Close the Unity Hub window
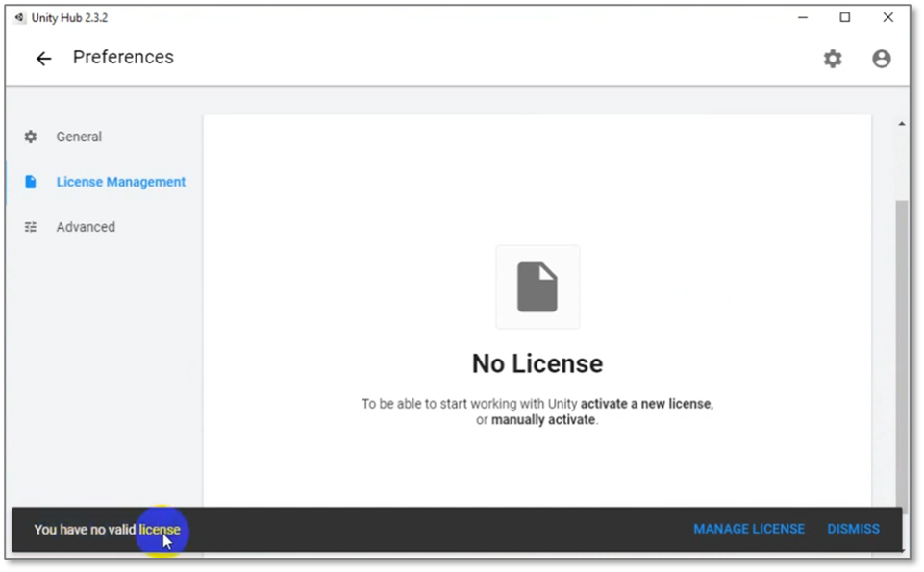 pyautogui.click(x=888, y=17)
